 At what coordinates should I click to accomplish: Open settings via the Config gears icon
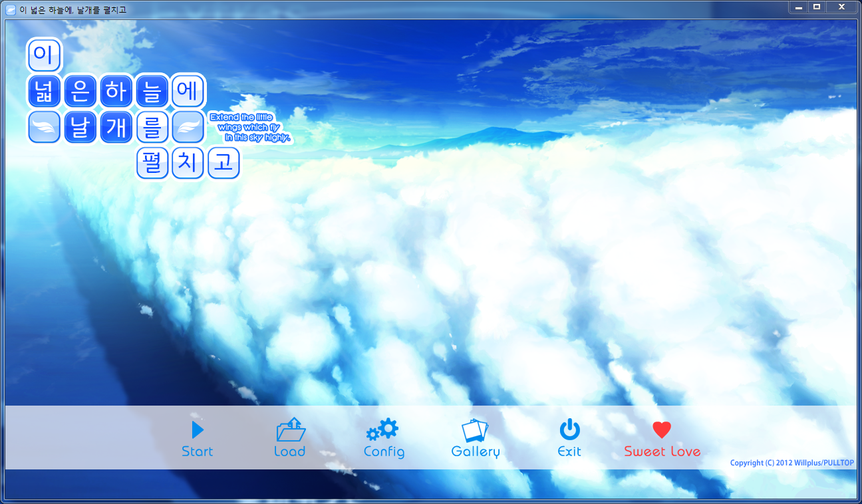383,430
